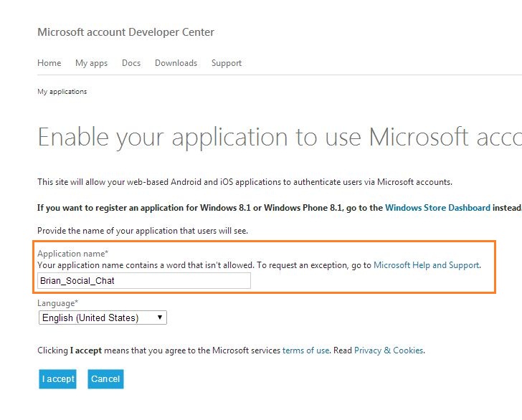The width and height of the screenshot is (522, 420).
Task: Click the Microsoft account Developer Center title
Action: coord(126,32)
